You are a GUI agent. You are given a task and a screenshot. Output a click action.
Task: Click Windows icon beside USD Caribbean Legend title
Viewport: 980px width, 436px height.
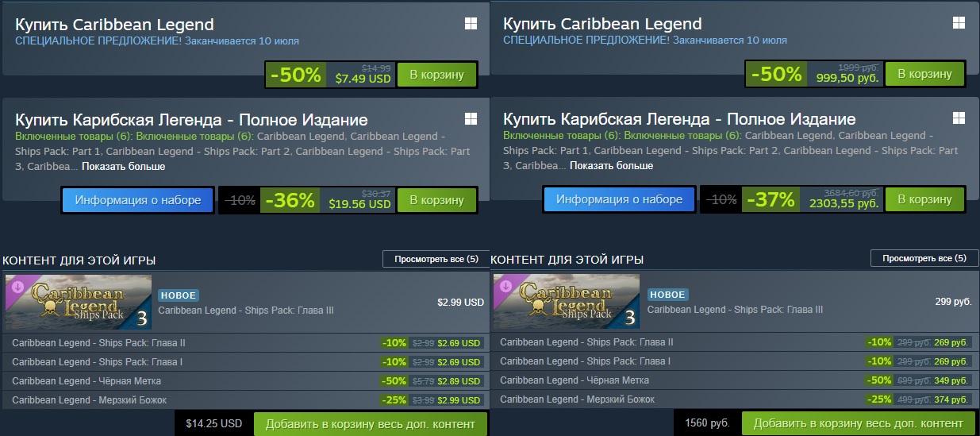[471, 24]
